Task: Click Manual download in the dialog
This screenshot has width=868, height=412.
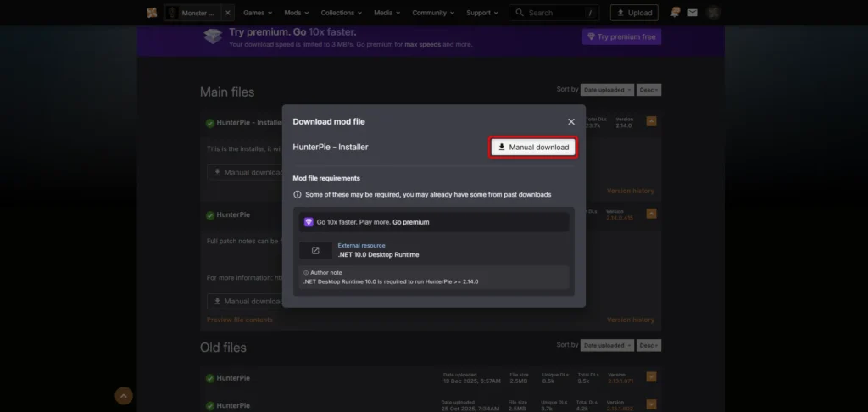Action: point(534,148)
